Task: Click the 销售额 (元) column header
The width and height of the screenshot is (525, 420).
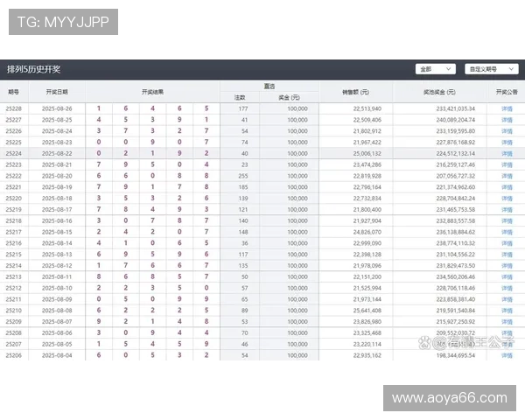Action: tap(355, 91)
